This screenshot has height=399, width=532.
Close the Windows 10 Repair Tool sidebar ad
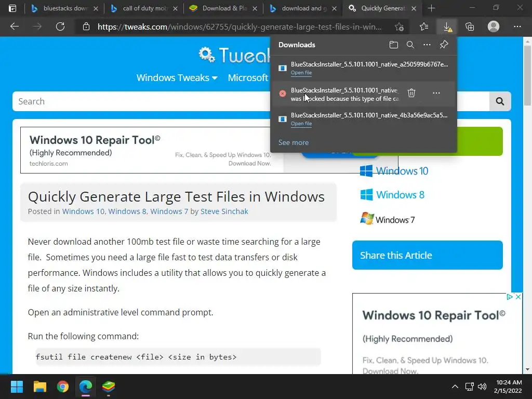point(518,297)
